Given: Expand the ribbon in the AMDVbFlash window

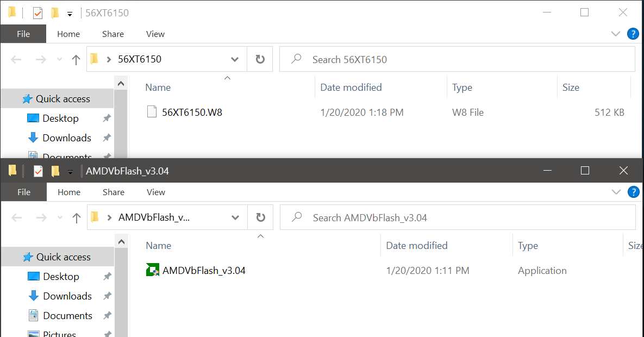Looking at the screenshot, I should point(616,192).
